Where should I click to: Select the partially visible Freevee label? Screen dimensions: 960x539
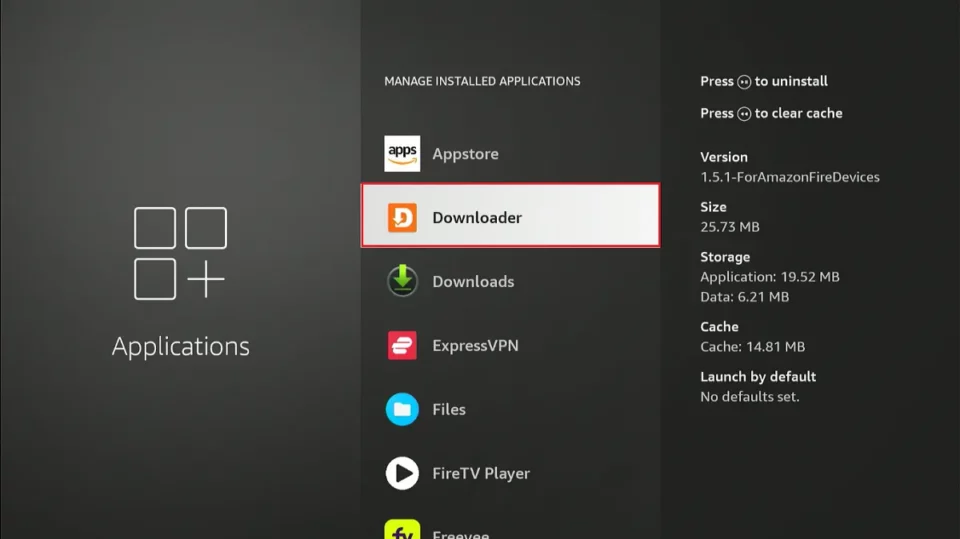[460, 534]
